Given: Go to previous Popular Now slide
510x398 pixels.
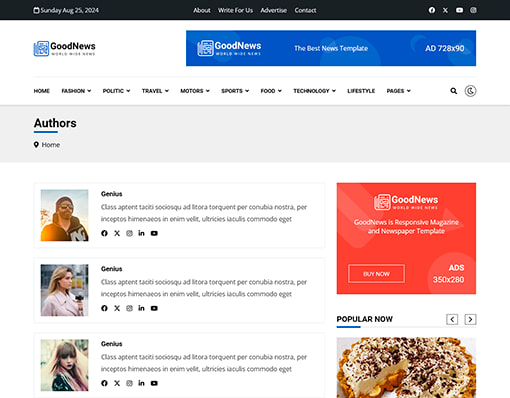Looking at the screenshot, I should tap(452, 319).
